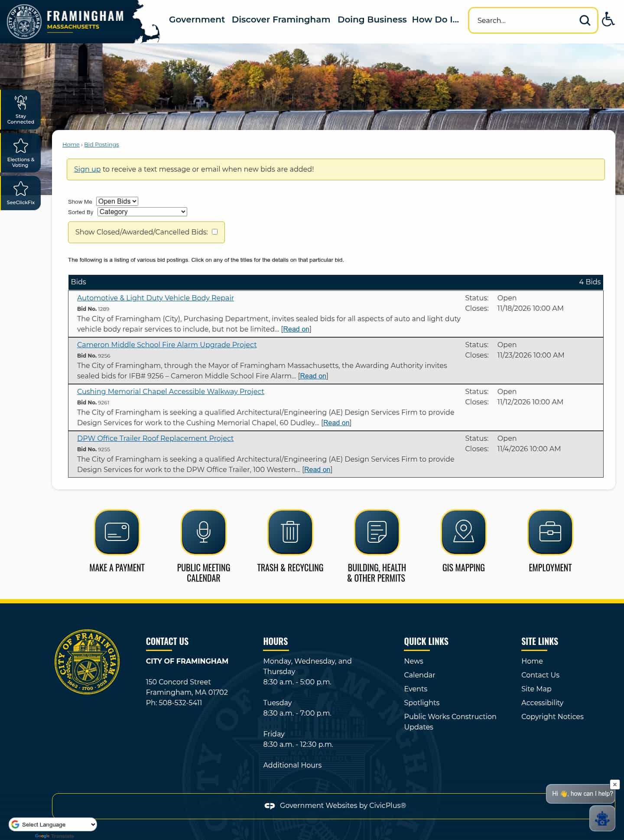
Task: Click the Make a Payment card icon
Action: pos(117,532)
